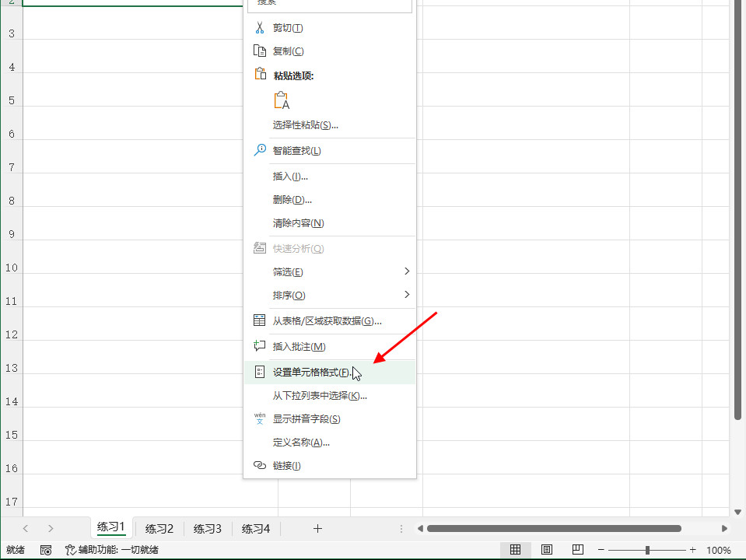Viewport: 746px width, 560px height.
Task: Select 复制(C) from the context menu
Action: (329, 51)
